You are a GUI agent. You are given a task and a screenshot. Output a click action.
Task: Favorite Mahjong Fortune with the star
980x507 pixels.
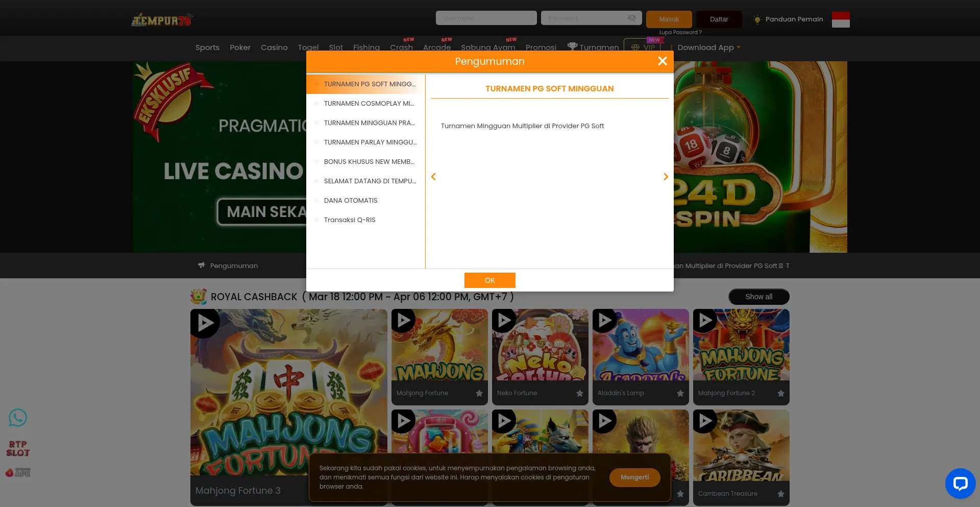[479, 393]
